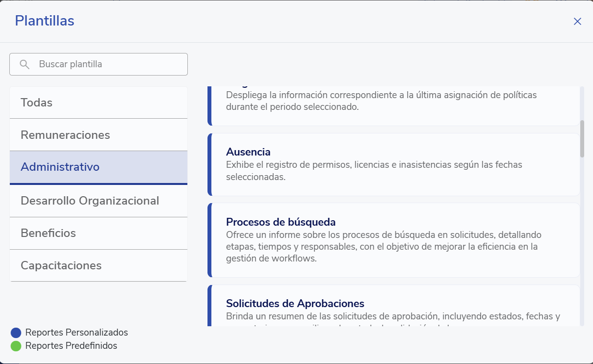593x364 pixels.
Task: Open the Remuneraciones category
Action: coord(98,135)
